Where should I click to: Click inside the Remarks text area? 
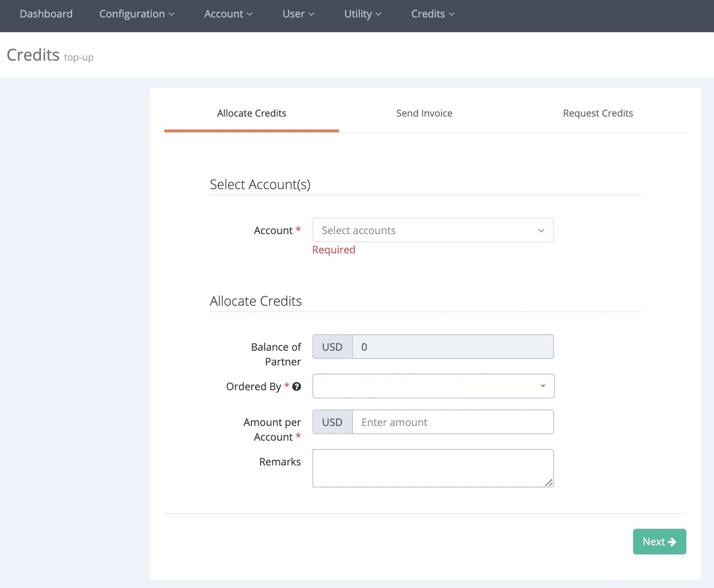tap(432, 468)
